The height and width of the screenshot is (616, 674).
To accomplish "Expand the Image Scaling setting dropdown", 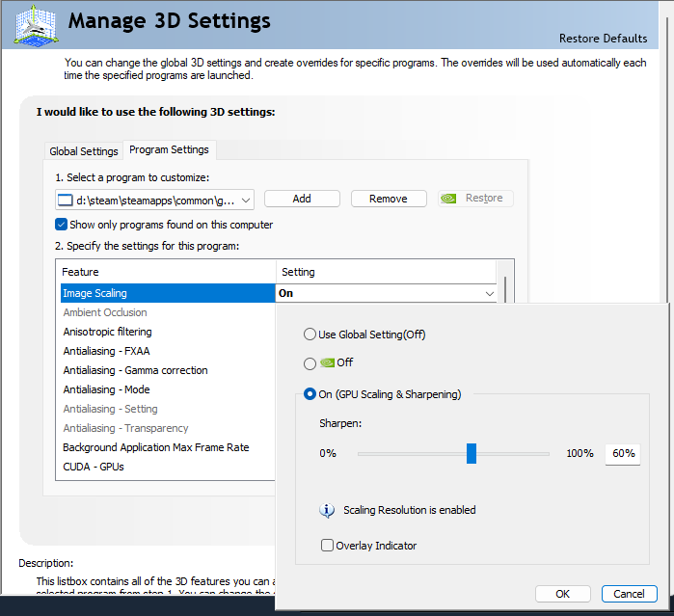I will pos(489,293).
